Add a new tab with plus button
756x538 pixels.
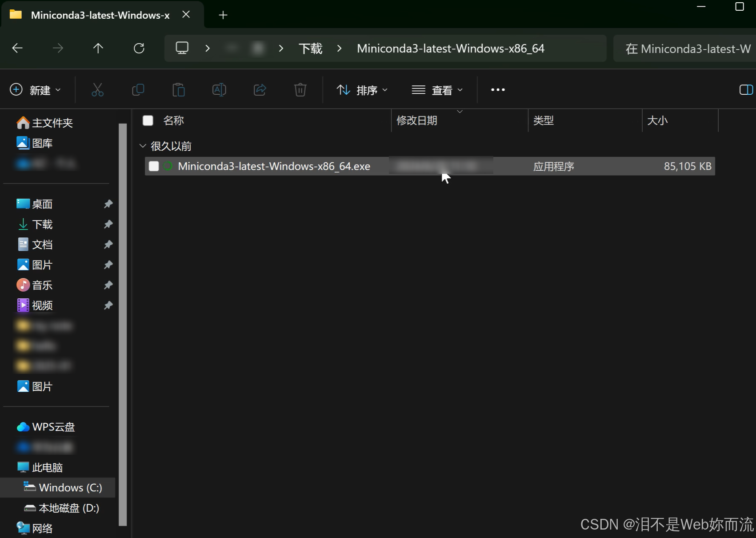tap(223, 15)
